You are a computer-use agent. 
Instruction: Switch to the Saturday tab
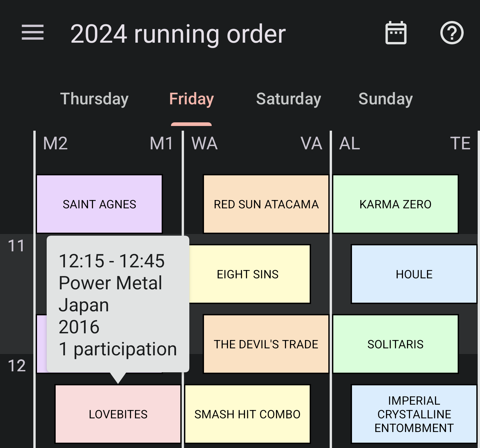[288, 99]
